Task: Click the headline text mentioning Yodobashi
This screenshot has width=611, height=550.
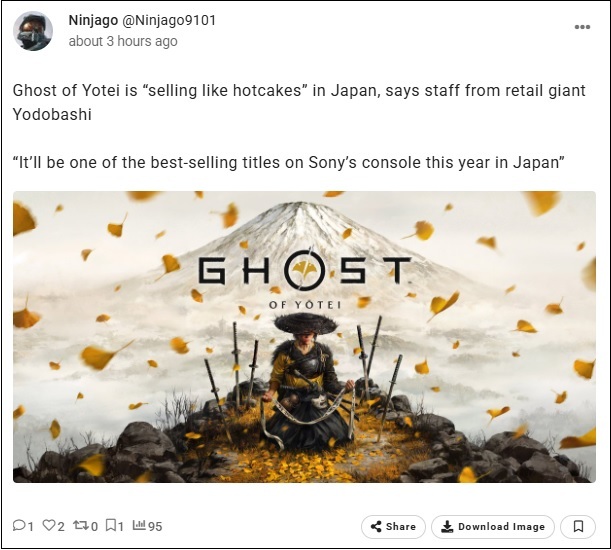Action: [299, 103]
